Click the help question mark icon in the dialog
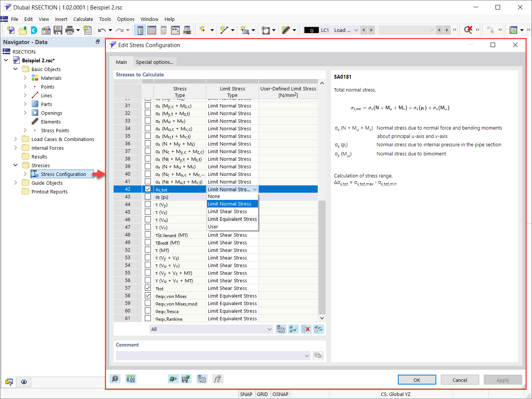The width and height of the screenshot is (532, 399). pyautogui.click(x=115, y=378)
